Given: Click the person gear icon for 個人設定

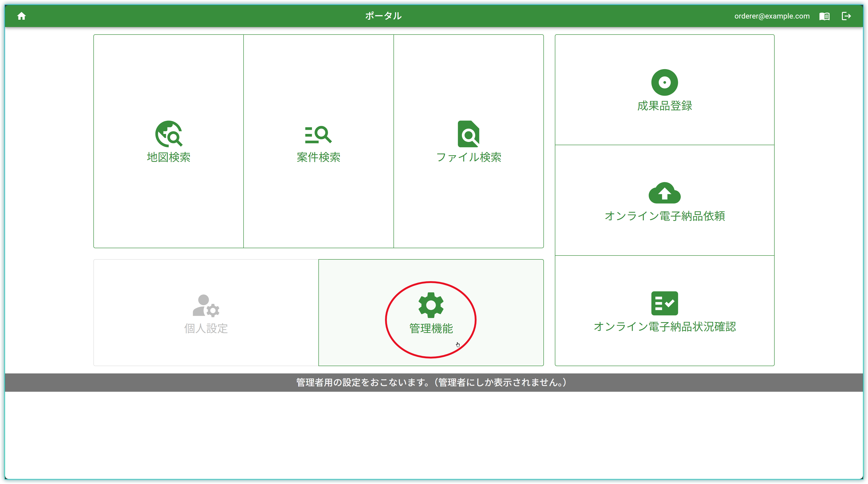Looking at the screenshot, I should click(x=206, y=306).
